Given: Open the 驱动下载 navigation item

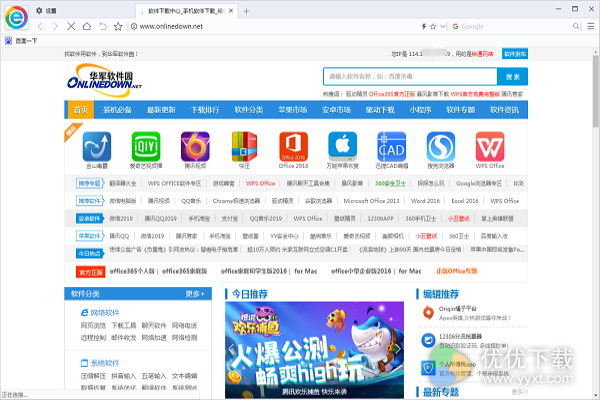Looking at the screenshot, I should click(x=380, y=110).
